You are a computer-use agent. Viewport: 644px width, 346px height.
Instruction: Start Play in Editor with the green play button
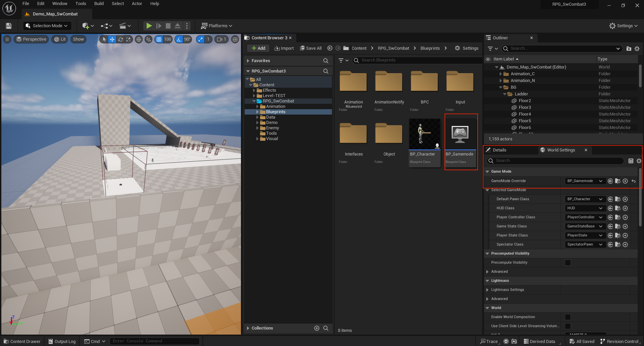149,26
